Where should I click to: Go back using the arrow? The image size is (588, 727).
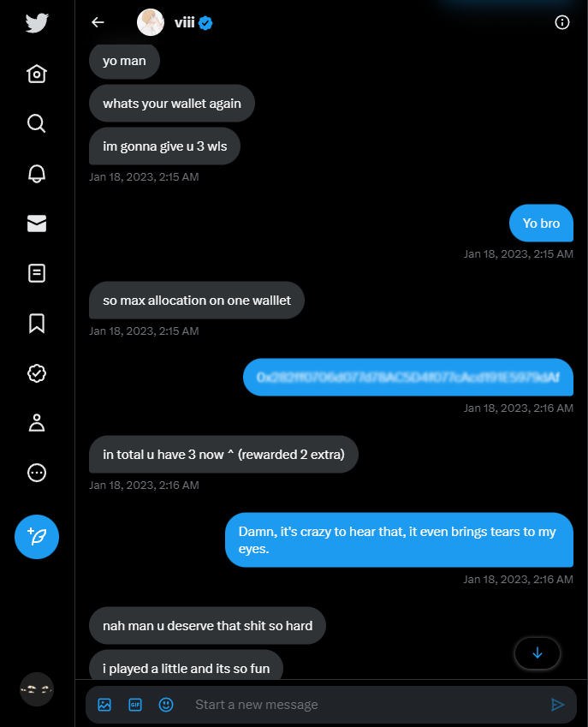(98, 22)
